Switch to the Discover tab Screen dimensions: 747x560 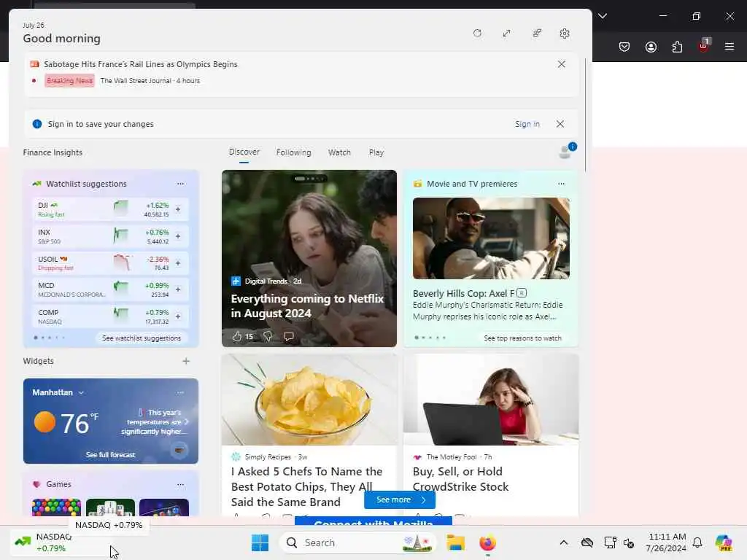[x=244, y=152]
